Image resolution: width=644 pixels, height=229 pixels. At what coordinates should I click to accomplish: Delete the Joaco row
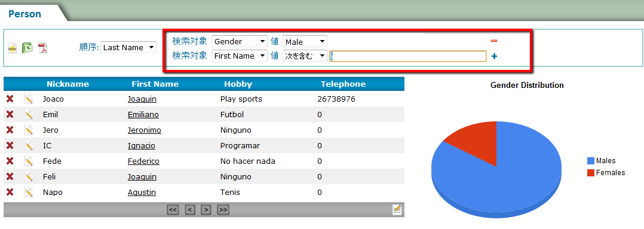10,99
